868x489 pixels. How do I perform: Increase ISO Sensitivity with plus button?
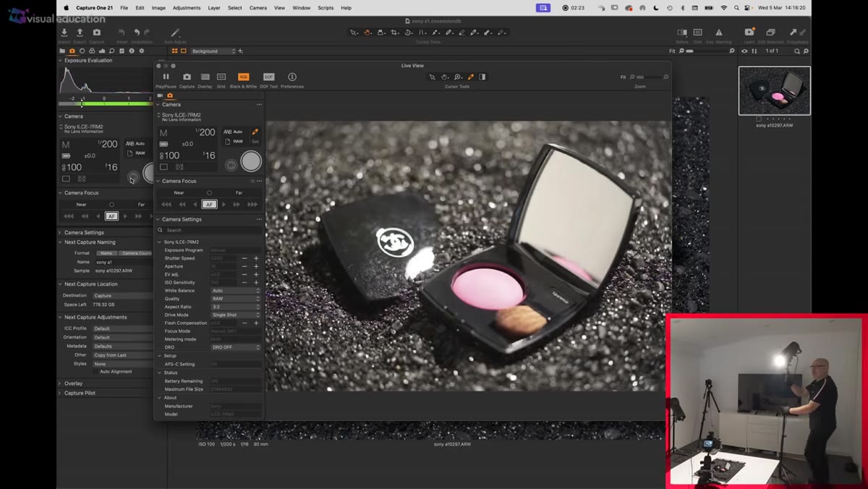coord(256,282)
